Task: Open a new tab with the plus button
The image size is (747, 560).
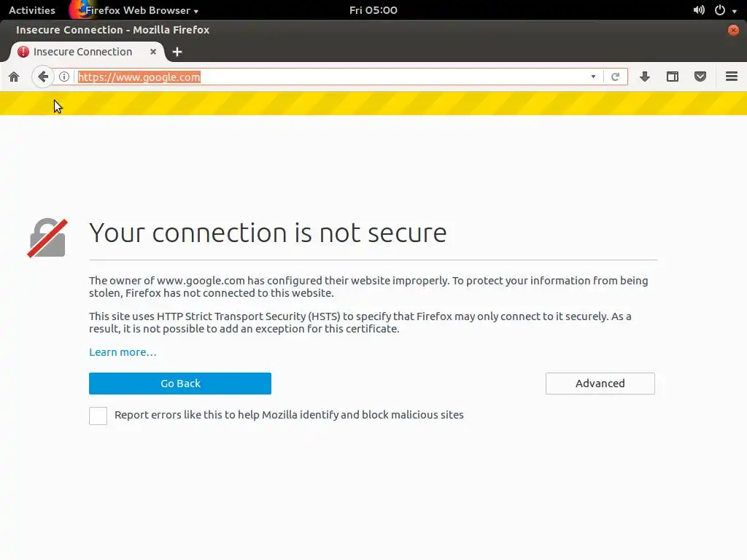Action: click(177, 52)
